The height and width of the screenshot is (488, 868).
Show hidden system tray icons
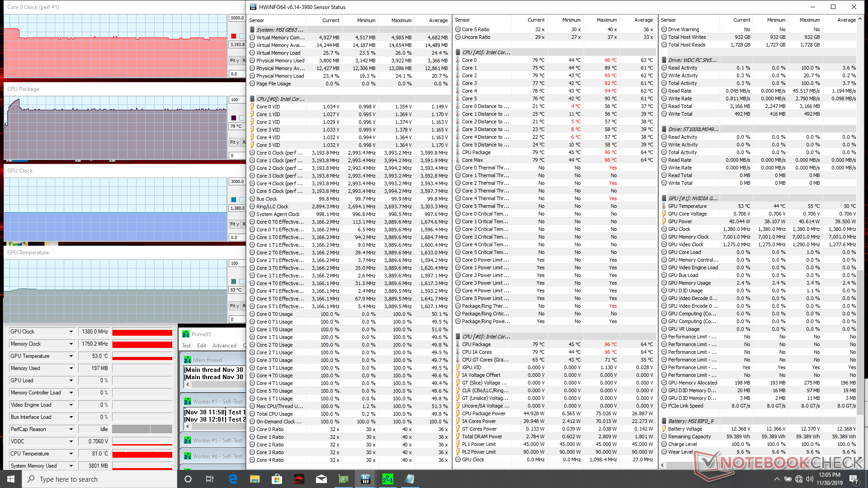pos(777,479)
